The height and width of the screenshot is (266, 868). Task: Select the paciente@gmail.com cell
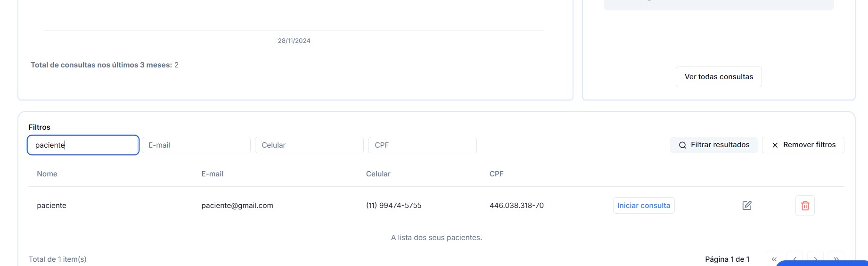[x=237, y=206]
